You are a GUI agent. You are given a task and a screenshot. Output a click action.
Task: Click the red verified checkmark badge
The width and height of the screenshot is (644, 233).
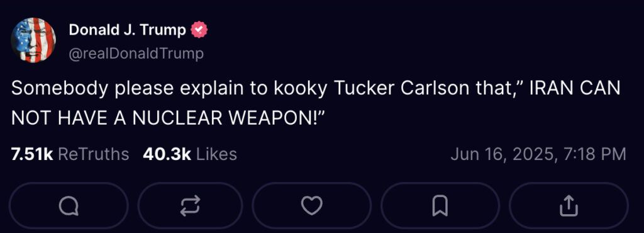[199, 30]
